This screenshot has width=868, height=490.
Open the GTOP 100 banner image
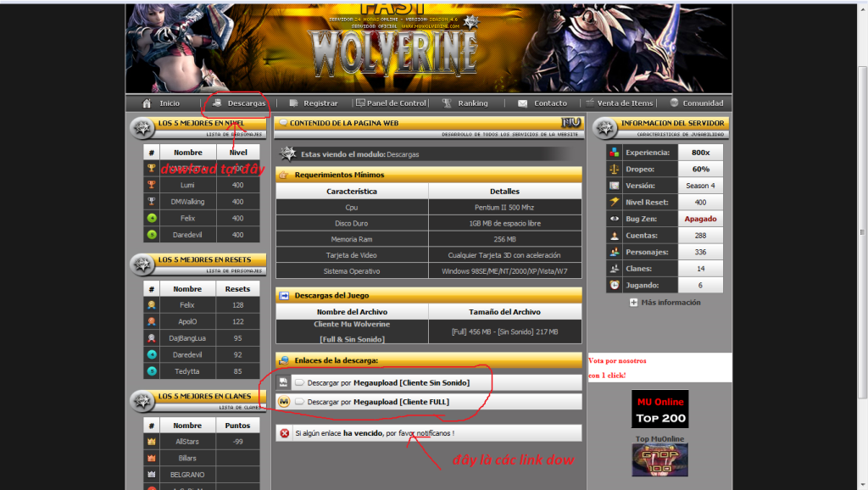point(659,460)
